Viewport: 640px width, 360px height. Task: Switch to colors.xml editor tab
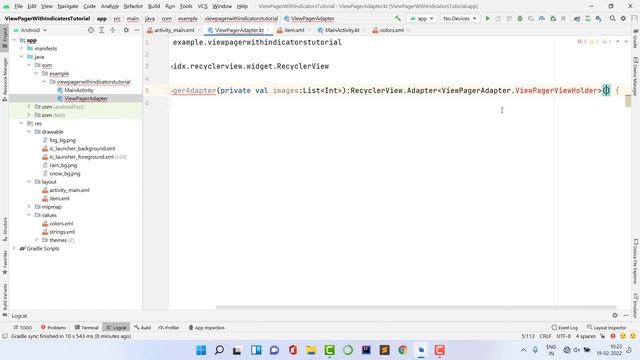[x=391, y=30]
